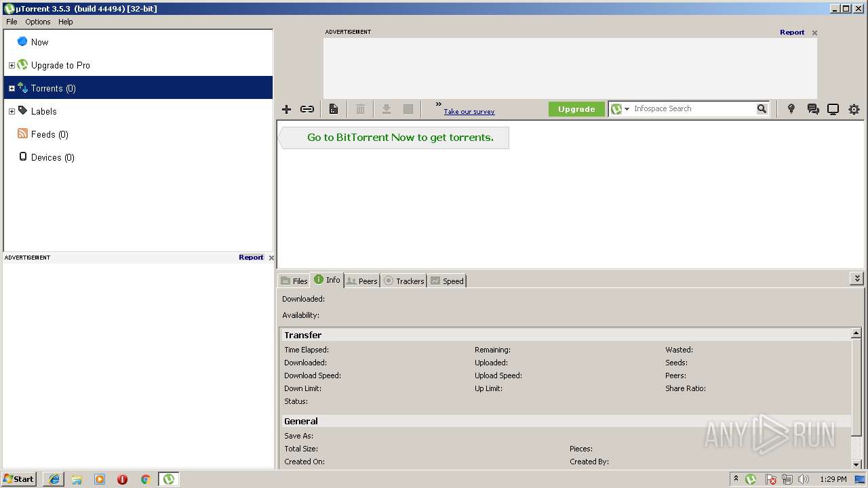Close the top advertisement banner
The width and height of the screenshot is (868, 488).
pos(814,33)
